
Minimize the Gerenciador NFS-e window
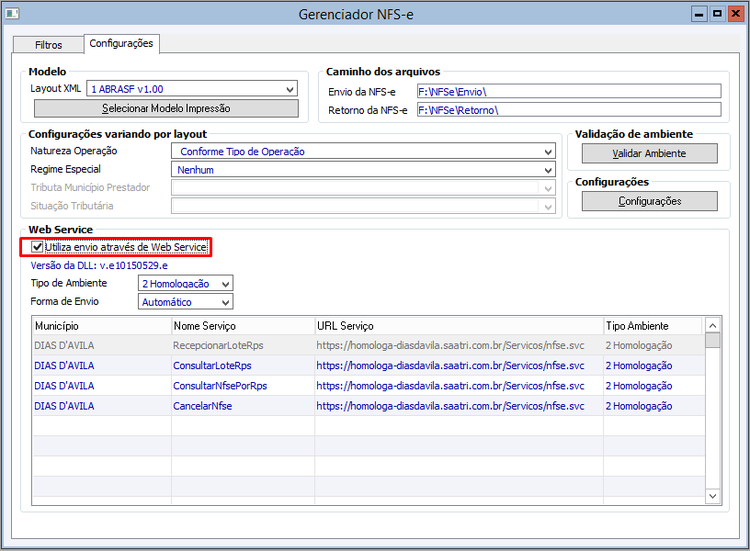702,14
